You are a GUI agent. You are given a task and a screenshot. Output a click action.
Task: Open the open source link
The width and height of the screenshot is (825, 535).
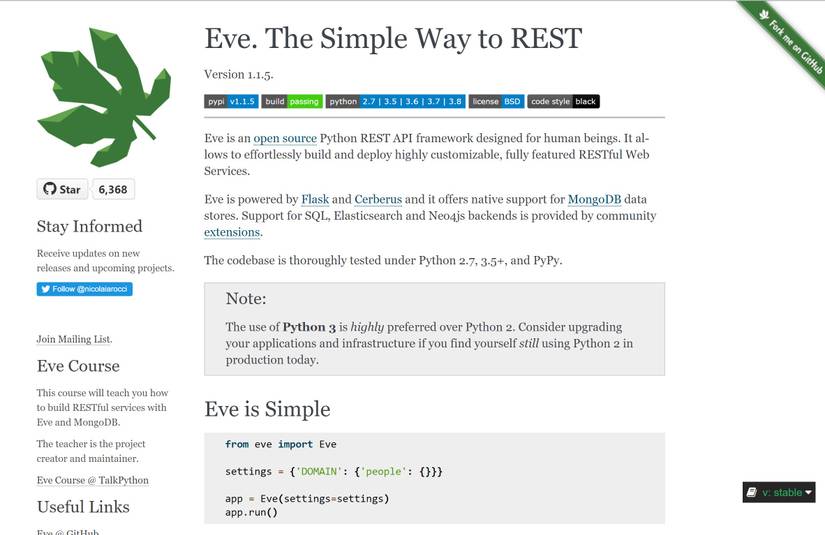(285, 138)
